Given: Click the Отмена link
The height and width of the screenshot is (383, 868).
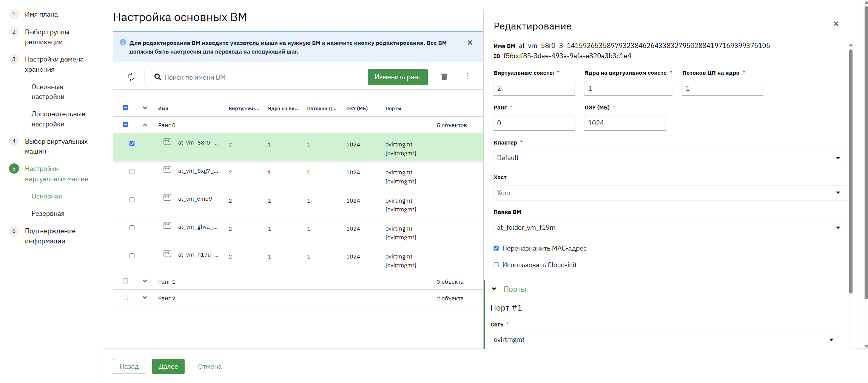Looking at the screenshot, I should [x=210, y=366].
